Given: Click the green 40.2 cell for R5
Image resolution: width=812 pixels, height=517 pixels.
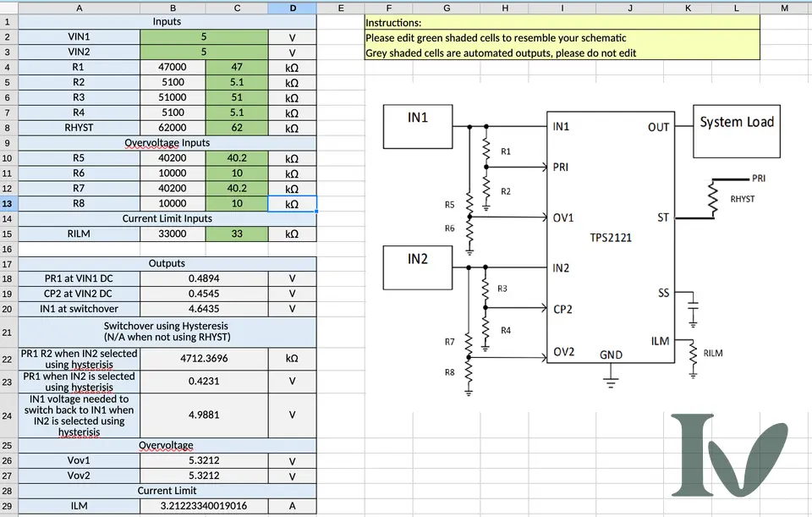Looking at the screenshot, I should pos(237,158).
